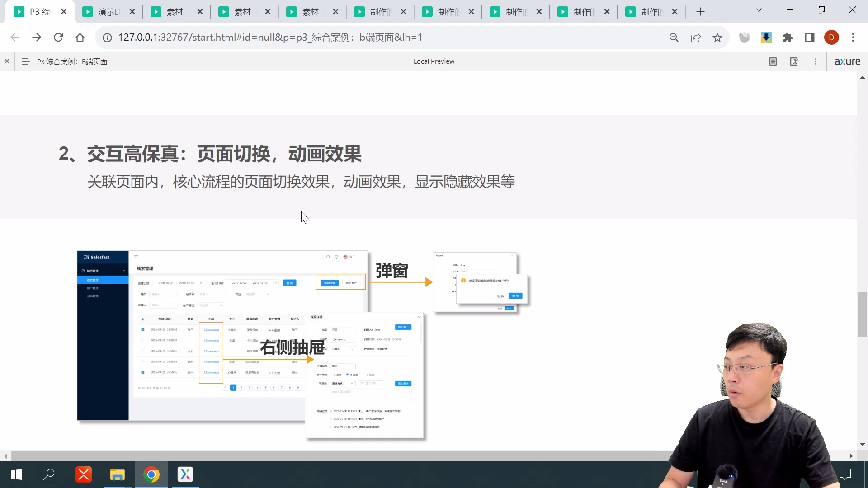
Task: Click the 张三 avatar in the mockup header
Action: (x=345, y=257)
